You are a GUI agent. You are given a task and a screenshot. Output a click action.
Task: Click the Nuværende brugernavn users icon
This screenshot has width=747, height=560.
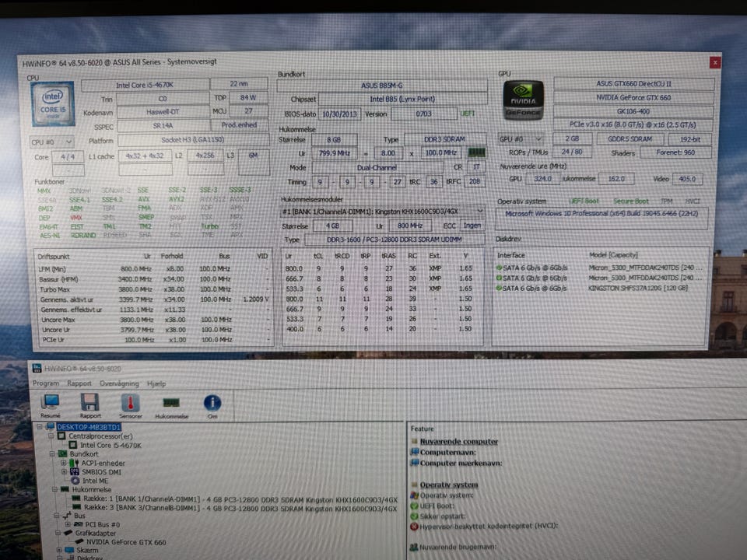(414, 547)
